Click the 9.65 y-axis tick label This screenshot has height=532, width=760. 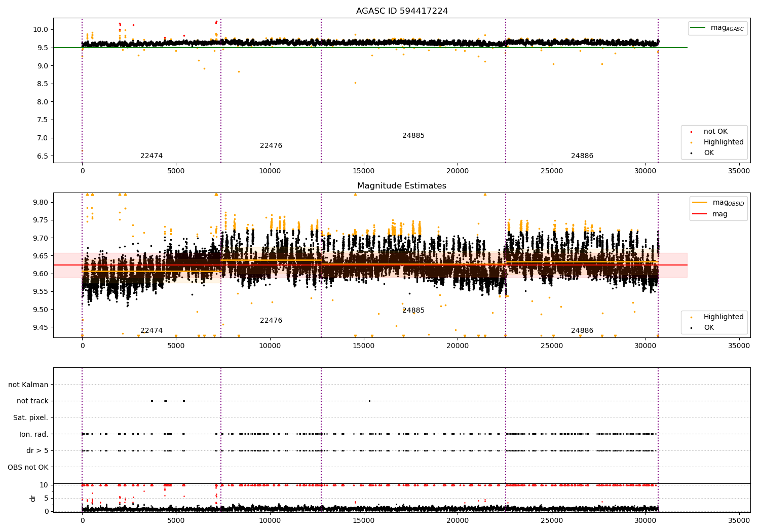[x=40, y=256]
